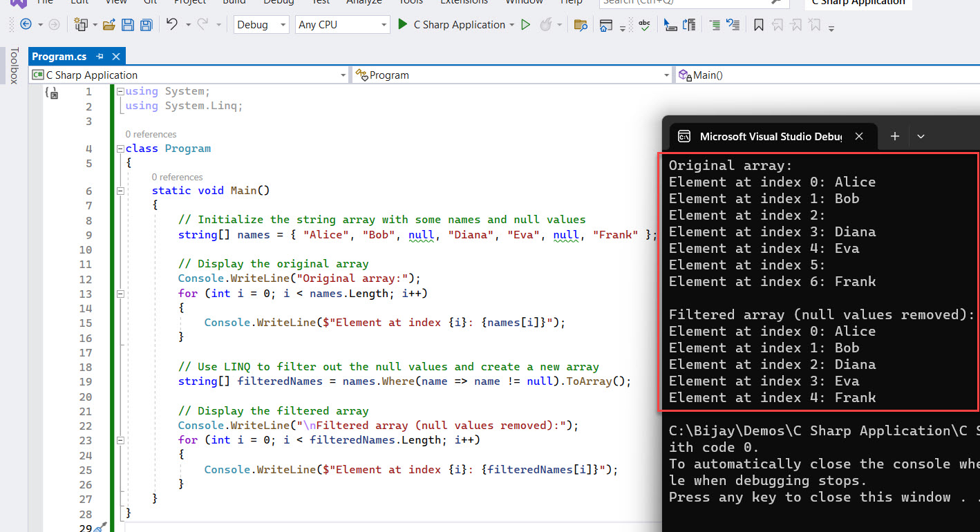Screen dimensions: 980x532
Task: Click the Navigate Backward arrow icon
Action: point(26,25)
